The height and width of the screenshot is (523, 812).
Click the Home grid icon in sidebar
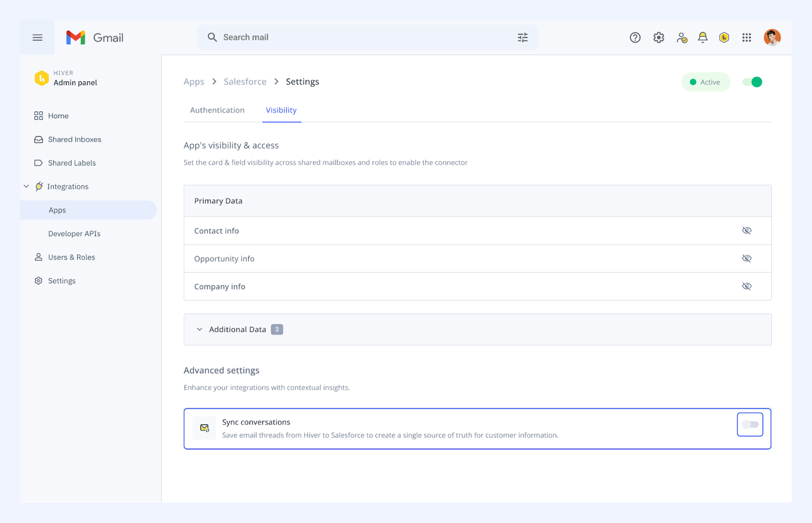click(39, 116)
